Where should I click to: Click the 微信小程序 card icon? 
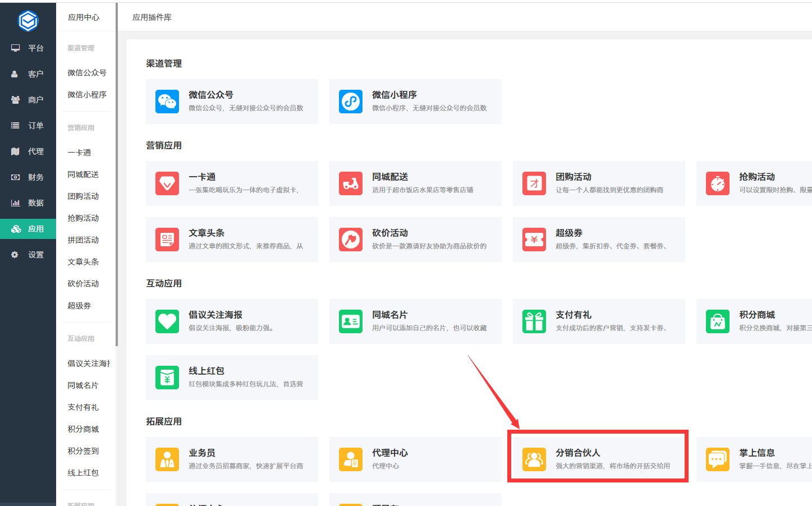pyautogui.click(x=351, y=102)
